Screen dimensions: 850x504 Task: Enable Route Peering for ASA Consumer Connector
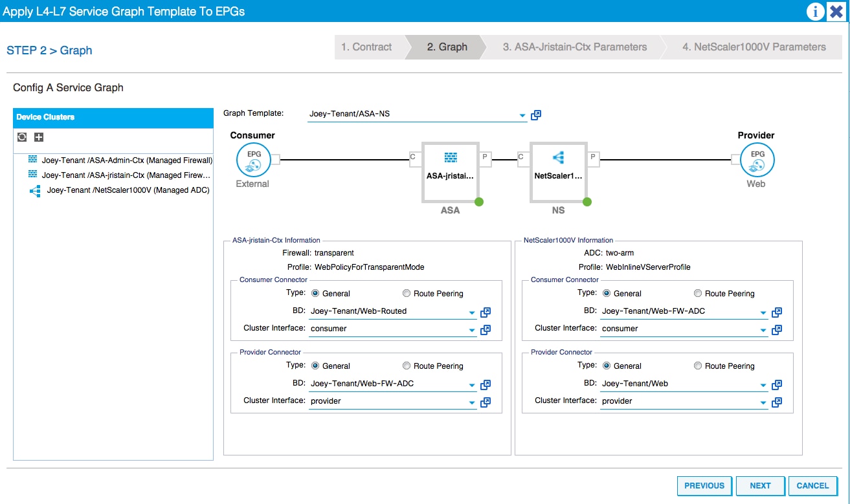[x=406, y=293]
